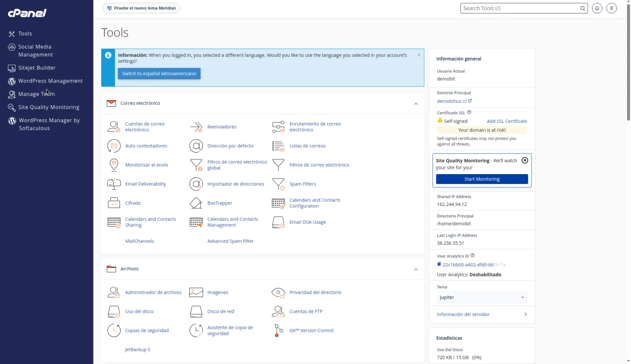
Task: Open the Tema jupiter dropdown
Action: (x=482, y=297)
